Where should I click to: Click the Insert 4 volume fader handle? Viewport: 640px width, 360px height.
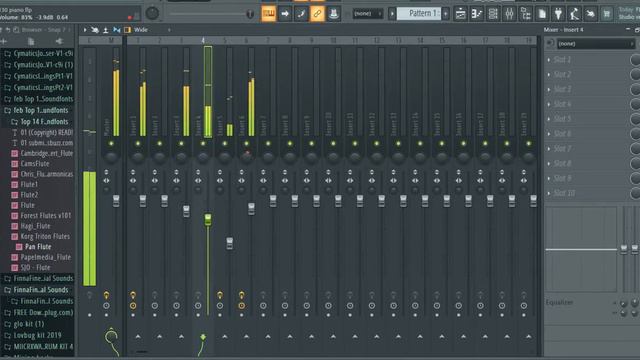(x=208, y=219)
